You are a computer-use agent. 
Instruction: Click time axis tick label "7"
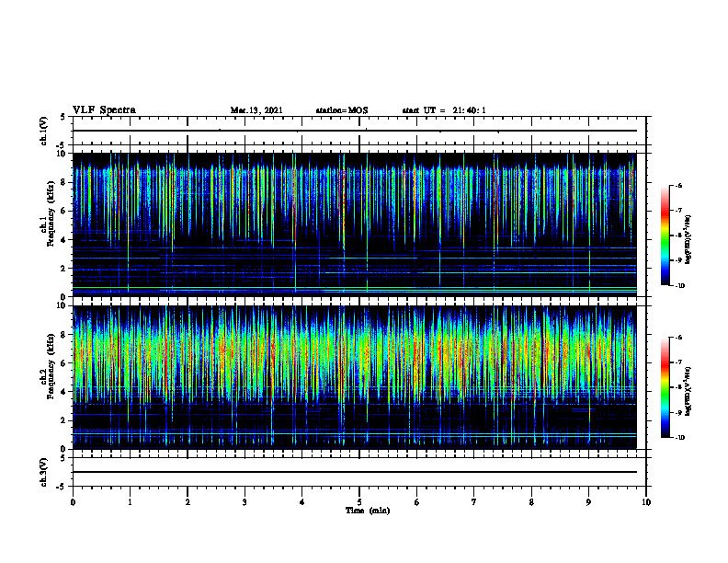click(x=474, y=502)
